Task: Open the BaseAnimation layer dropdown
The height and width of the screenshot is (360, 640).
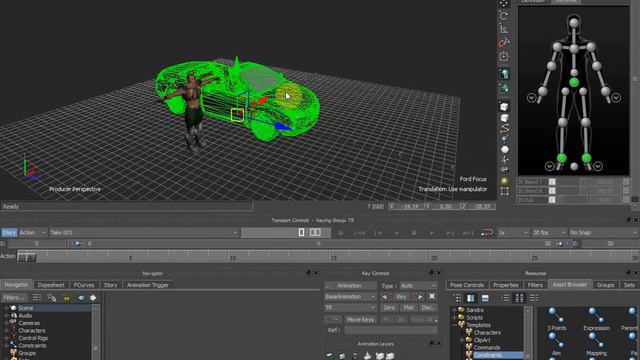Action: point(350,297)
